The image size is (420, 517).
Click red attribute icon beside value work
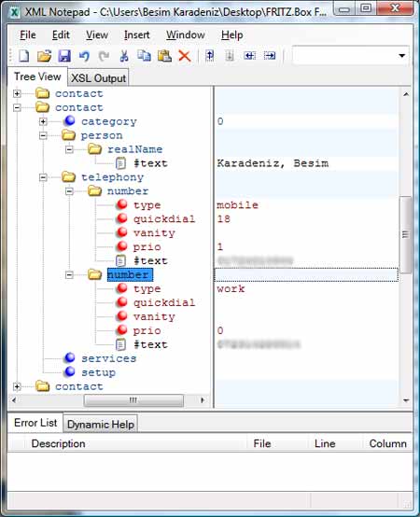coord(122,288)
